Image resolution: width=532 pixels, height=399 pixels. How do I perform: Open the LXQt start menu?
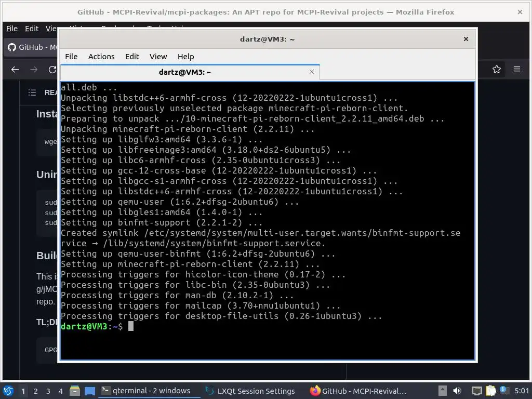(x=8, y=391)
